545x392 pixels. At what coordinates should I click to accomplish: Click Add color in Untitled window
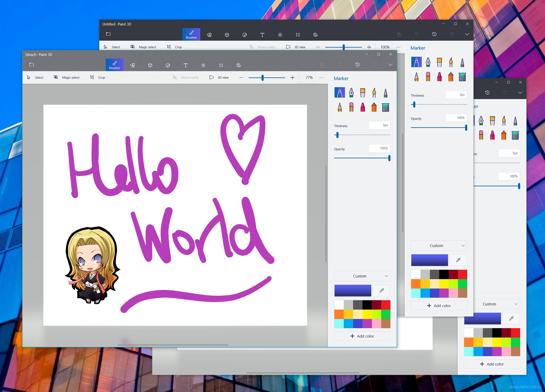pyautogui.click(x=439, y=306)
